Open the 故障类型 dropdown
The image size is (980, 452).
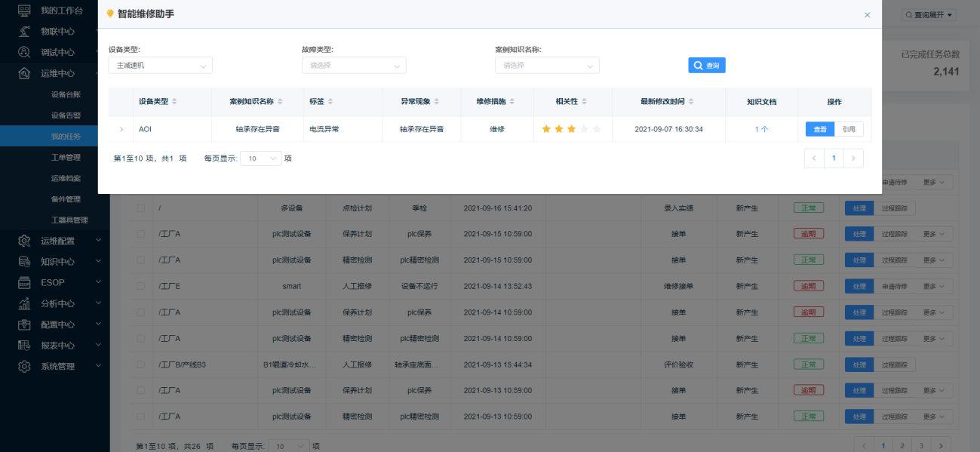[x=353, y=66]
